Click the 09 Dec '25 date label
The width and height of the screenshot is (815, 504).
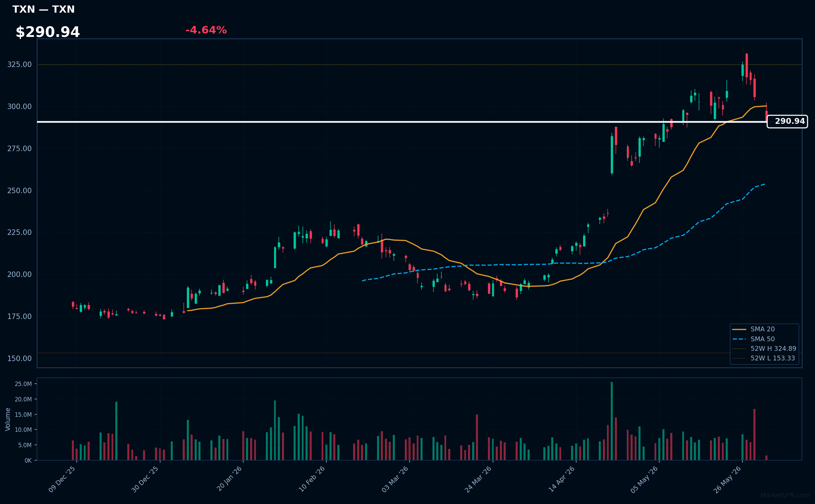click(62, 479)
